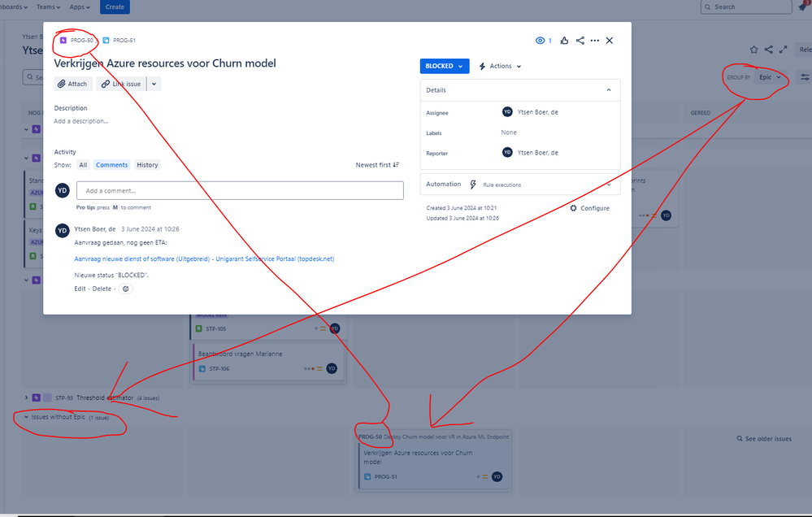Expand the issue with the fullscreen arrows icon
Viewport: 812px width, 517px height.
tap(783, 49)
